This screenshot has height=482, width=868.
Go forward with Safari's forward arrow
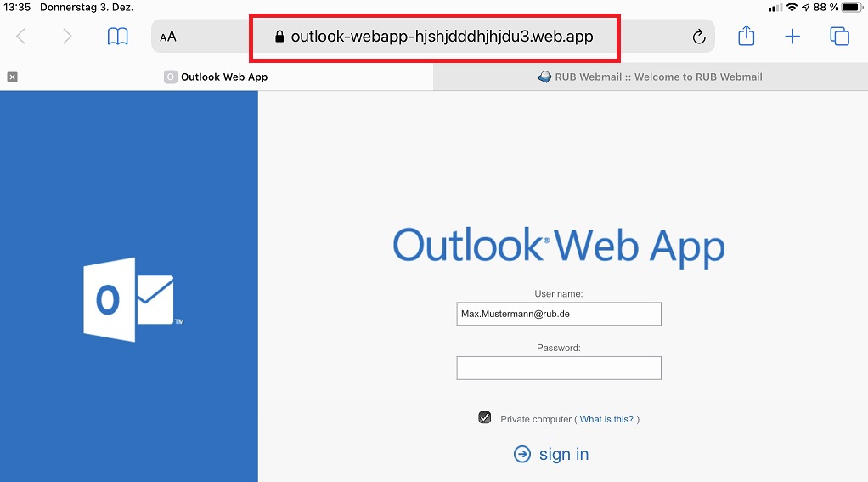coord(67,37)
